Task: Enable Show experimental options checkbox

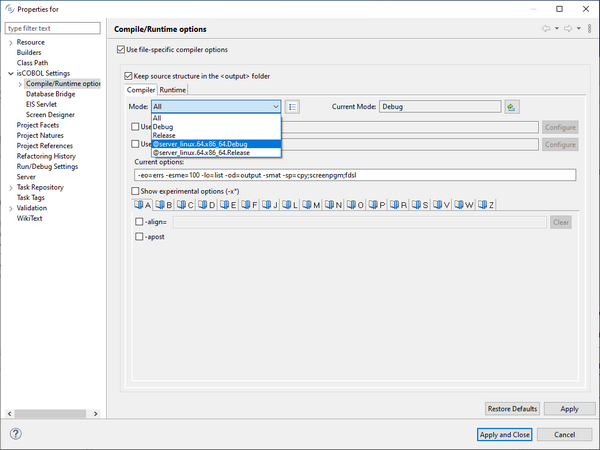Action: 137,191
